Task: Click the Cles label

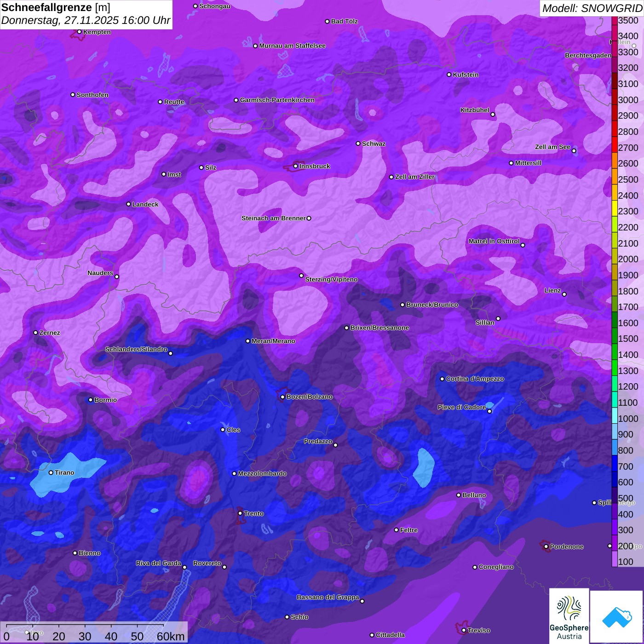Action: [233, 430]
